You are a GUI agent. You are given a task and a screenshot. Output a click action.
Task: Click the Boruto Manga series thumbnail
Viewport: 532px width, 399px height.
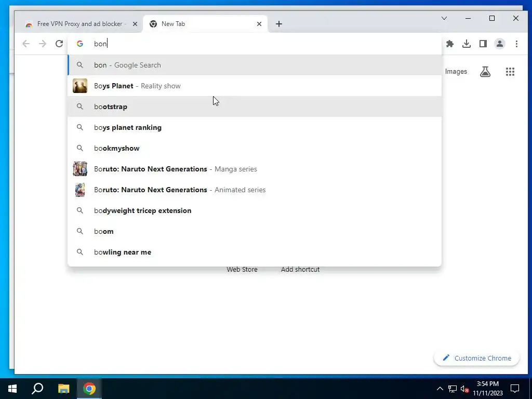[79, 169]
